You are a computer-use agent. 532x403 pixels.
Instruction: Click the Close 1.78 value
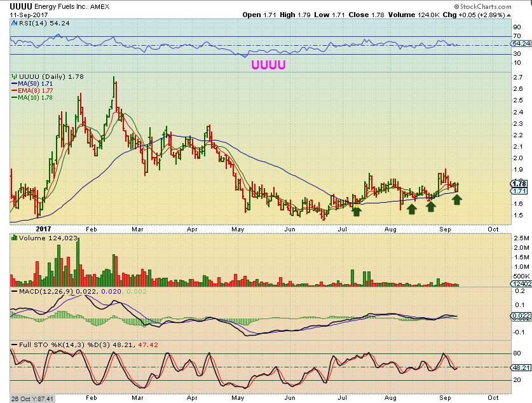(x=367, y=15)
